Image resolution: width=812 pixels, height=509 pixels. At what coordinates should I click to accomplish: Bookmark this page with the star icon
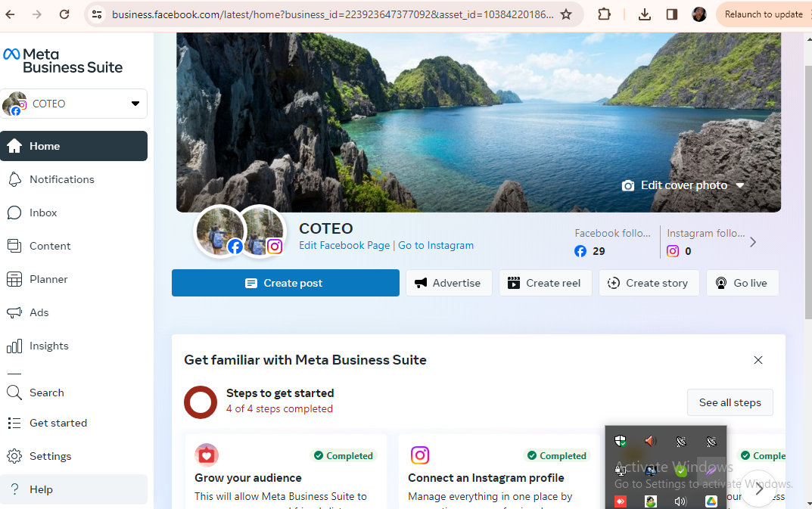(x=566, y=14)
